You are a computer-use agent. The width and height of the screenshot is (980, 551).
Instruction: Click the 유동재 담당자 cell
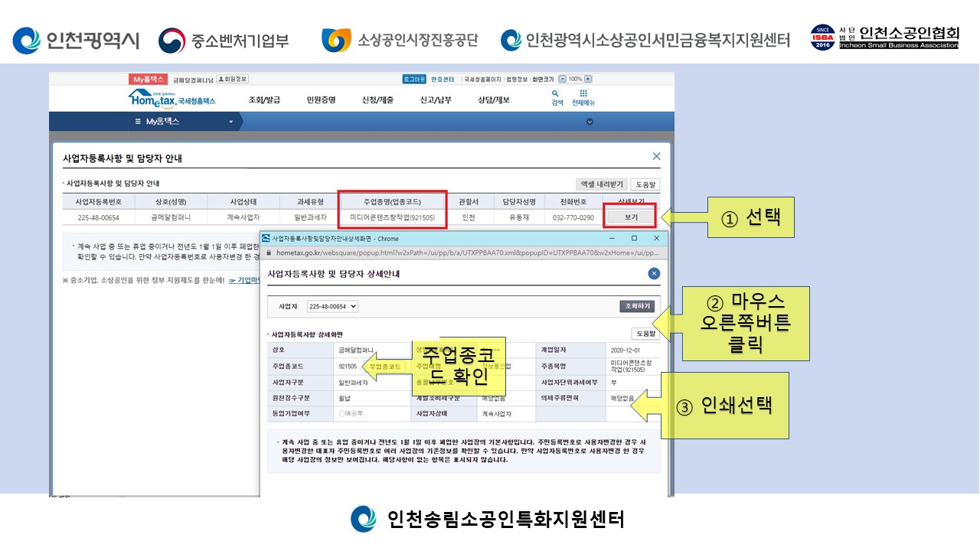tap(519, 218)
